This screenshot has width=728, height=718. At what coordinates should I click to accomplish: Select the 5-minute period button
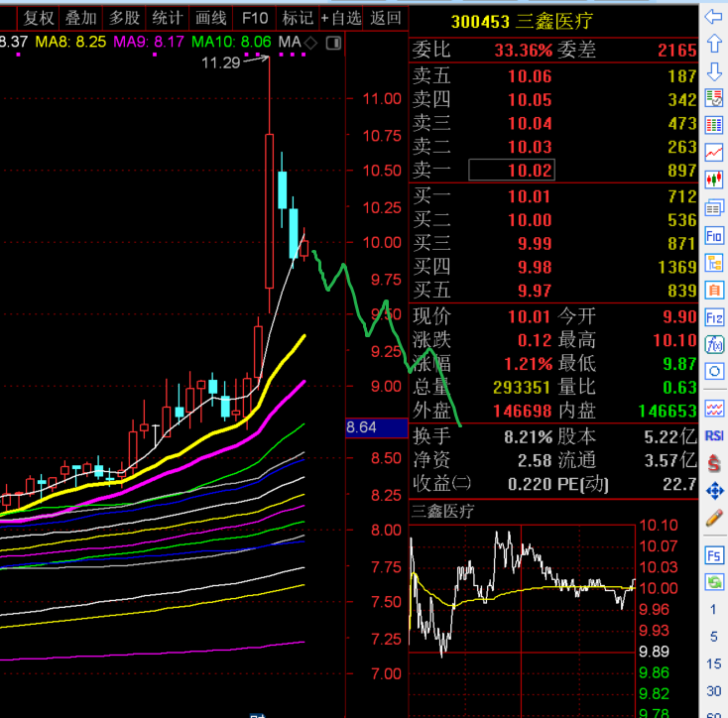point(713,637)
